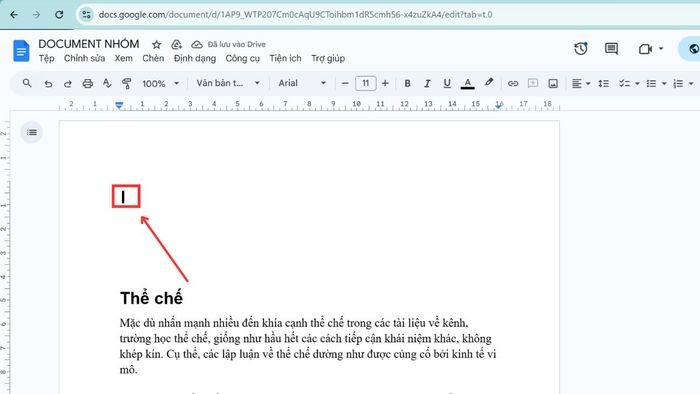The height and width of the screenshot is (394, 700).
Task: Open the Arial font dropdown
Action: [302, 83]
